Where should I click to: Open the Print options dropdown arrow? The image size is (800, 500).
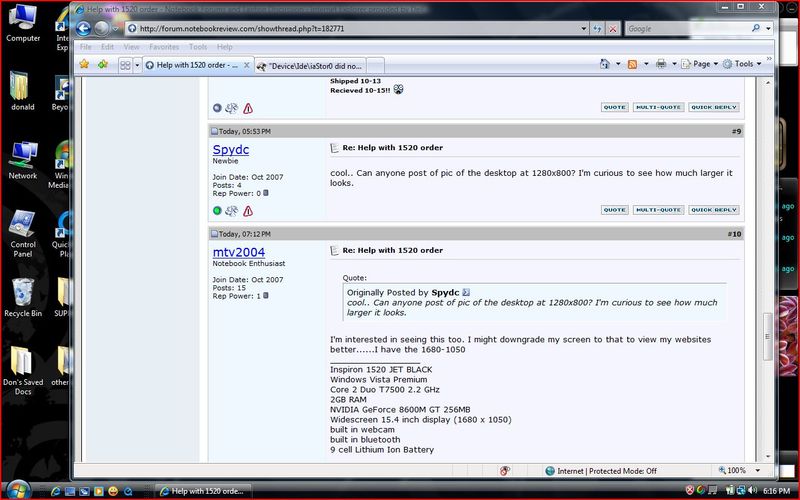click(x=674, y=64)
